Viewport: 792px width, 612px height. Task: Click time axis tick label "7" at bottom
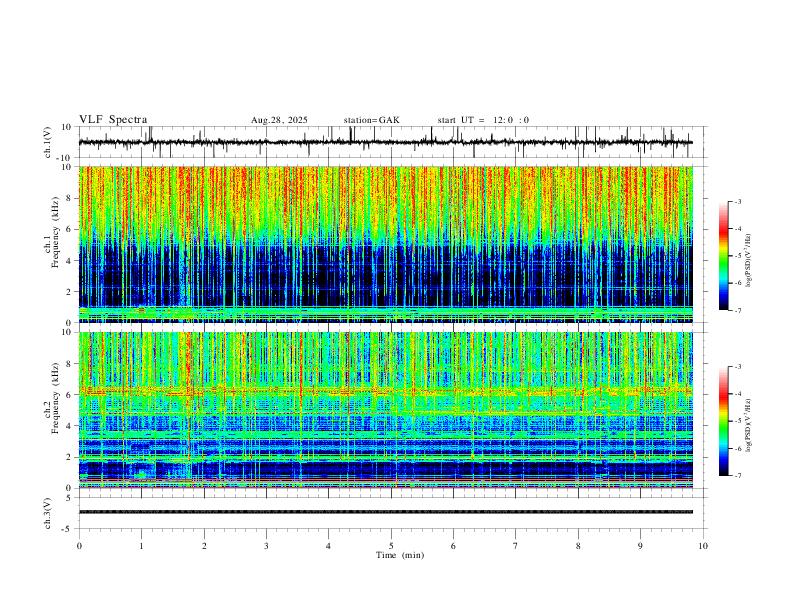pyautogui.click(x=516, y=546)
